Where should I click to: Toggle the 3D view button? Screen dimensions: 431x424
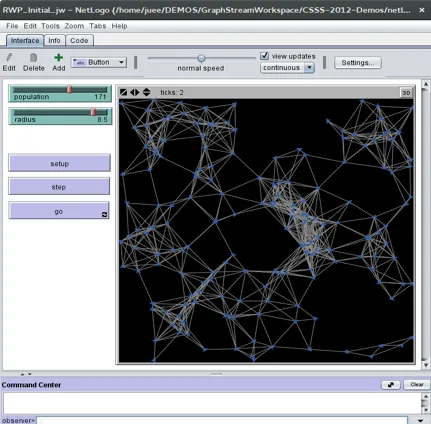(x=406, y=93)
